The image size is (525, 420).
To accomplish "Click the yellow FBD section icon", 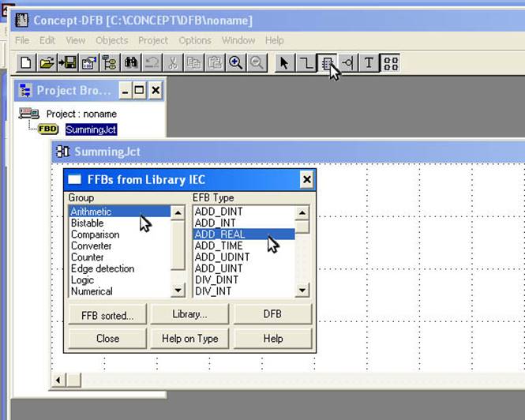I will pos(48,129).
